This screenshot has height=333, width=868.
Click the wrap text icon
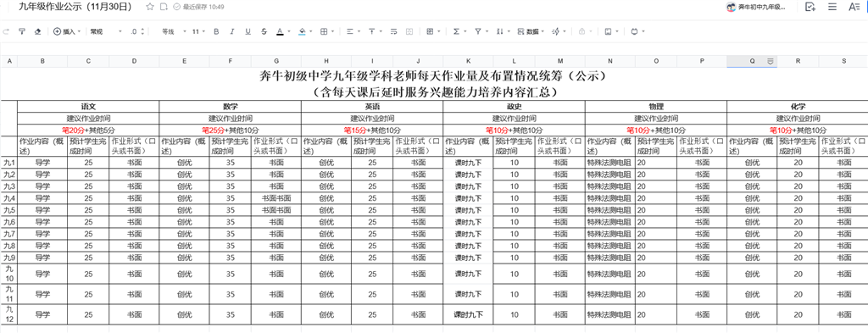[393, 31]
